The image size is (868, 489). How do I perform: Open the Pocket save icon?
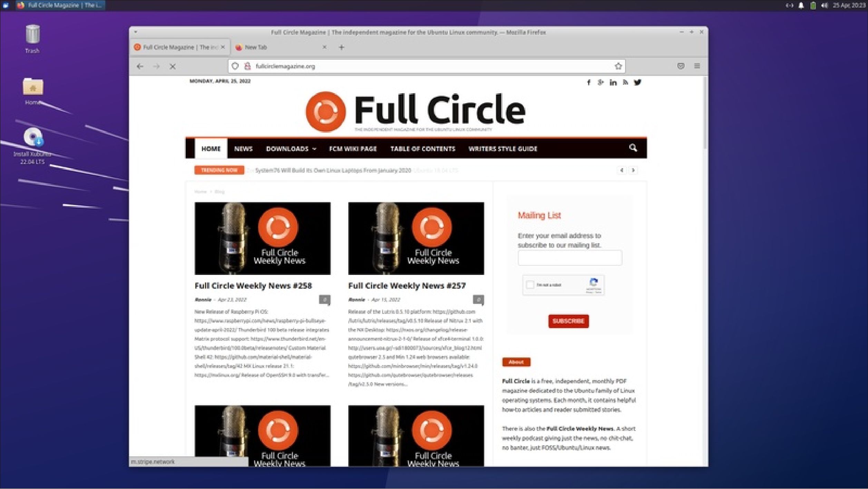tap(681, 66)
